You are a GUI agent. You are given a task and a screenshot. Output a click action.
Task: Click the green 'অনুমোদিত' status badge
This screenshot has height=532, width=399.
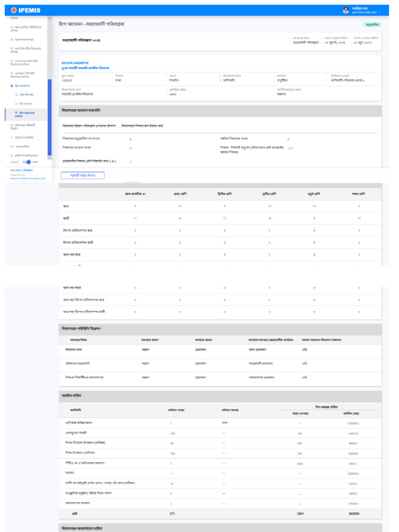[372, 24]
